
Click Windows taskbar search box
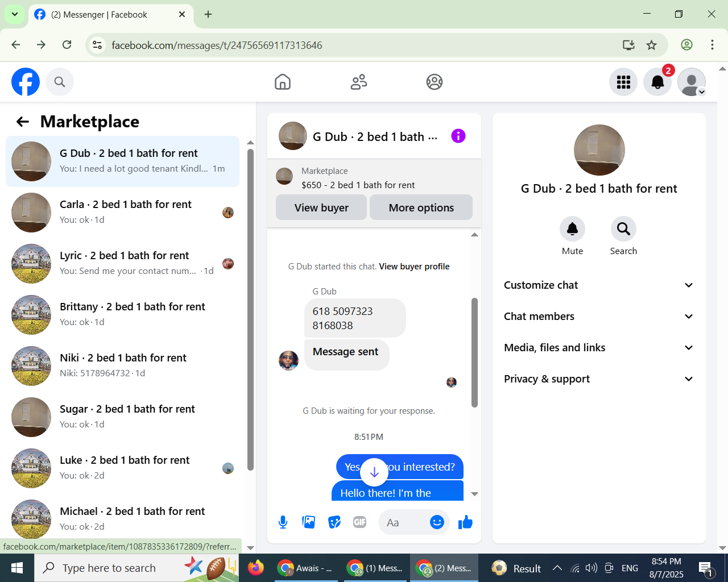point(138,568)
